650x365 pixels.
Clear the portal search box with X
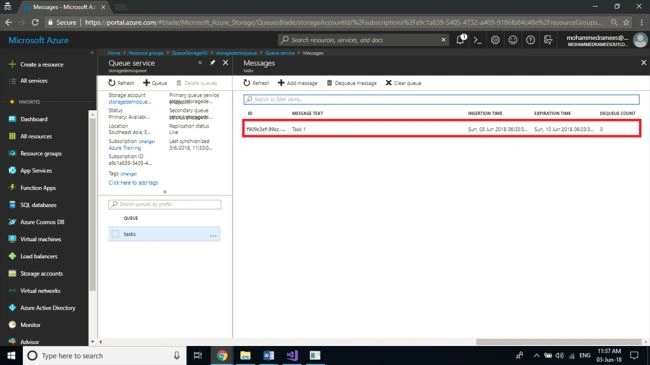443,40
